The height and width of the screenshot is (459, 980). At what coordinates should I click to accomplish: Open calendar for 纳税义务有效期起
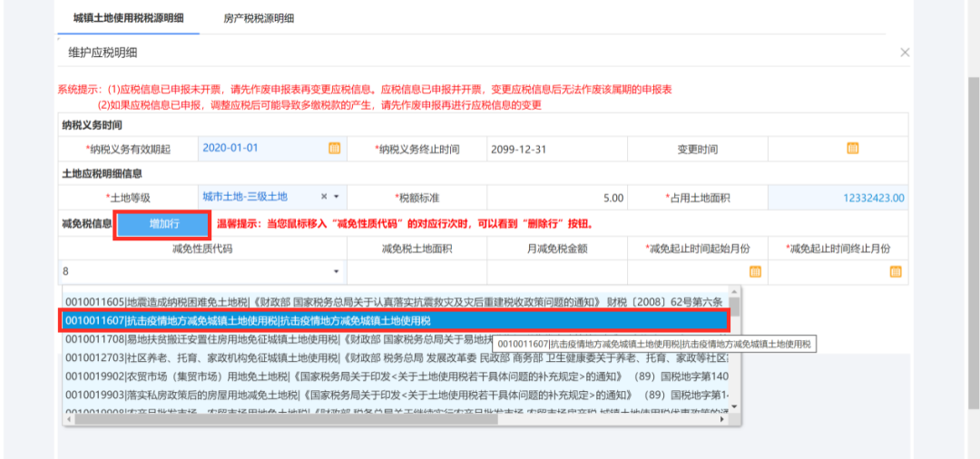[334, 148]
